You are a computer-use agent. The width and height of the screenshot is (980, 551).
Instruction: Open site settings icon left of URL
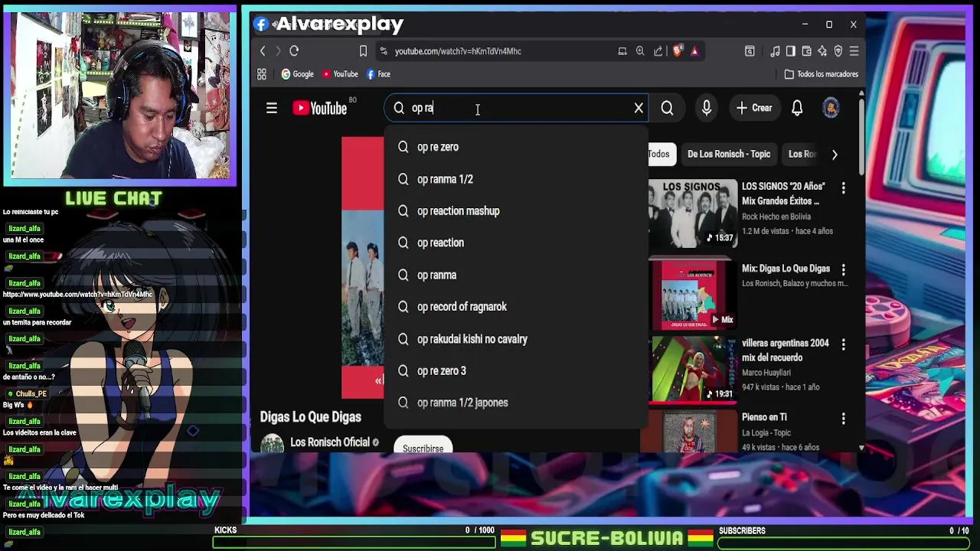(x=384, y=51)
